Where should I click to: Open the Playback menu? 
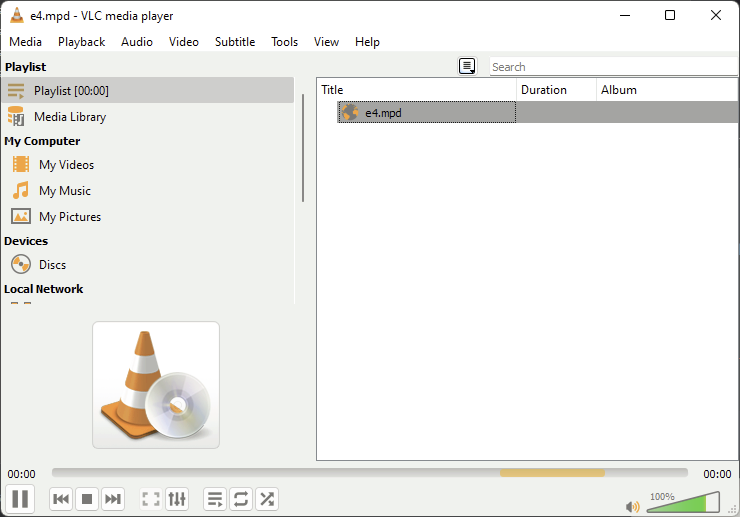click(x=82, y=42)
